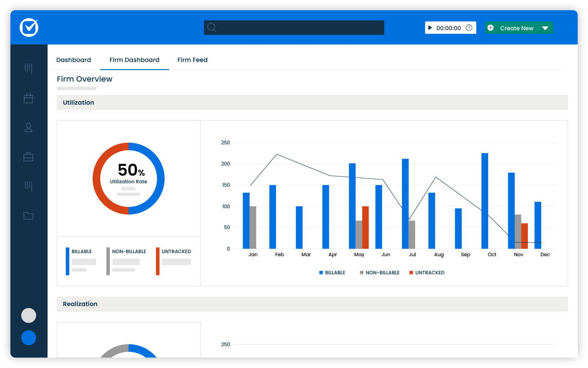Viewport: 588px width, 368px height.
Task: Switch to the Firm Feed tab
Action: [x=192, y=60]
